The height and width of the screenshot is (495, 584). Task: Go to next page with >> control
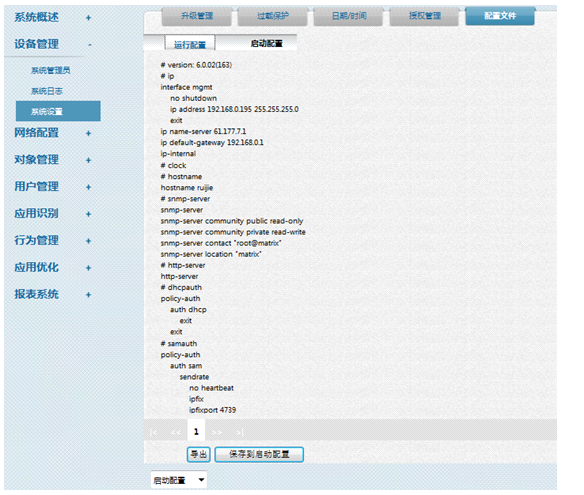[217, 432]
